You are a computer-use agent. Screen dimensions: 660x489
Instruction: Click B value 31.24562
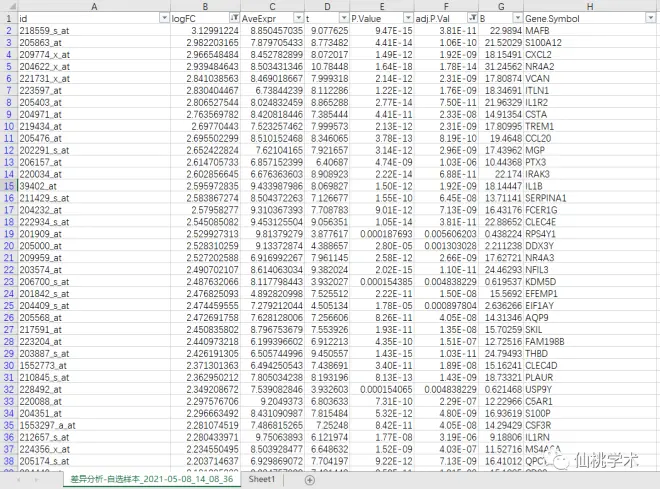pyautogui.click(x=501, y=66)
